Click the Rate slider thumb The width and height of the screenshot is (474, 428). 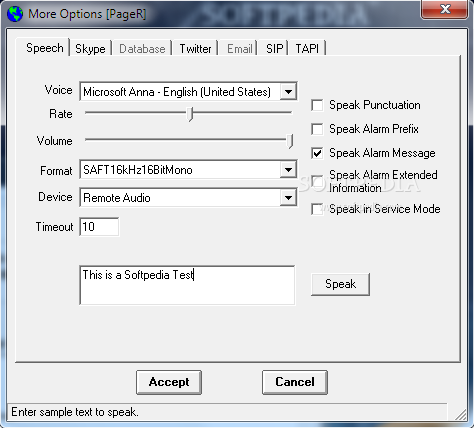point(190,114)
